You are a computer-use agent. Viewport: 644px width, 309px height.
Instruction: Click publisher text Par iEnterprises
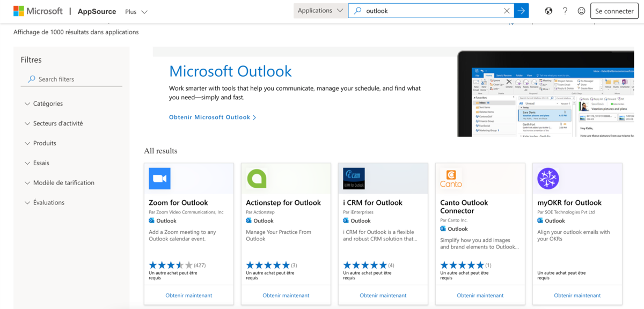pyautogui.click(x=358, y=212)
